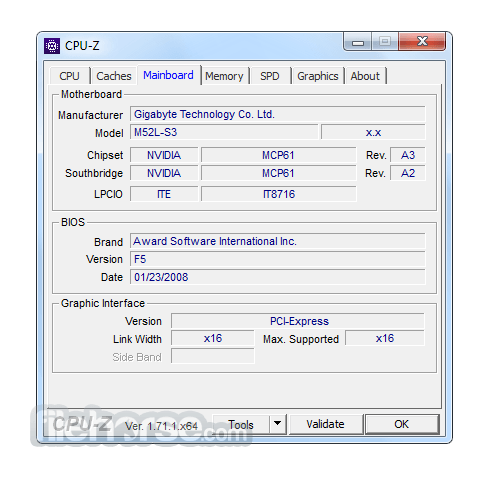Click the Southbridge vendor NVIDIA field
This screenshot has width=483, height=477.
[x=164, y=173]
